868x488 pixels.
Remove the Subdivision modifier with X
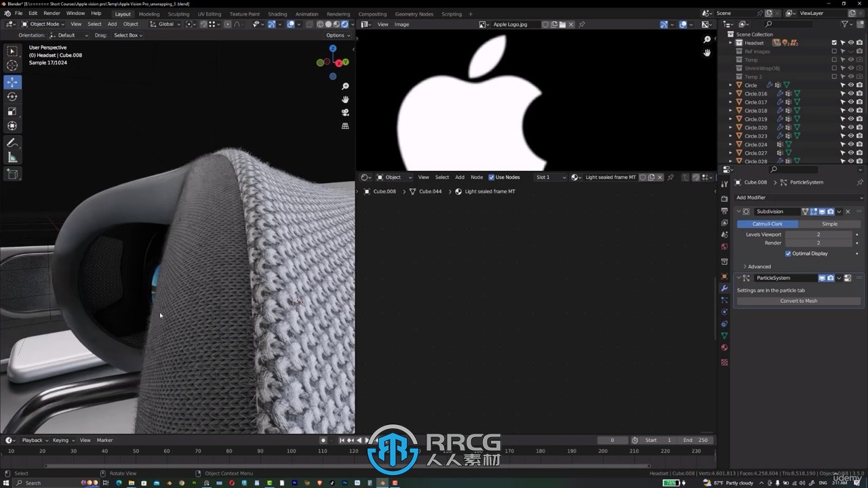[848, 211]
